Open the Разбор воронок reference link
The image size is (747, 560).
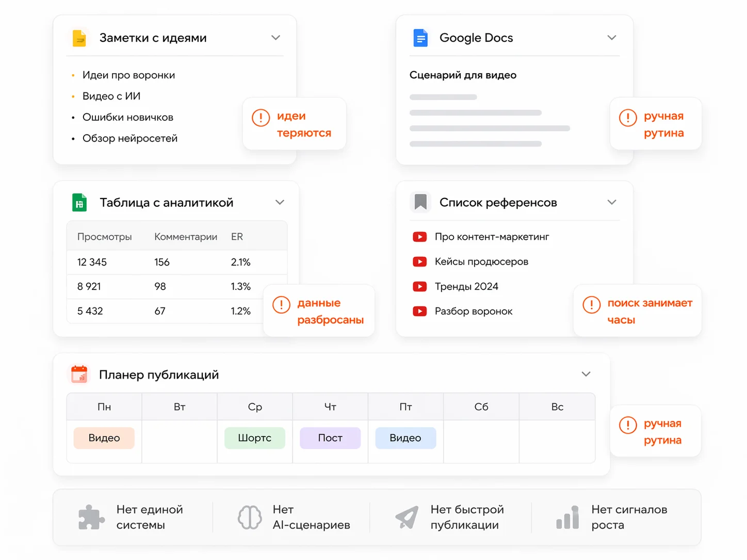click(473, 311)
